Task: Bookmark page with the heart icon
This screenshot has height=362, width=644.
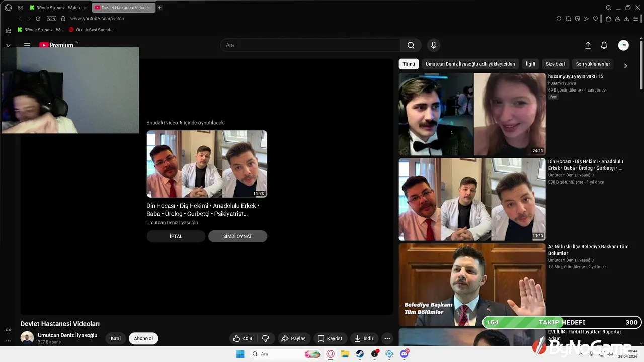Action: point(596,19)
